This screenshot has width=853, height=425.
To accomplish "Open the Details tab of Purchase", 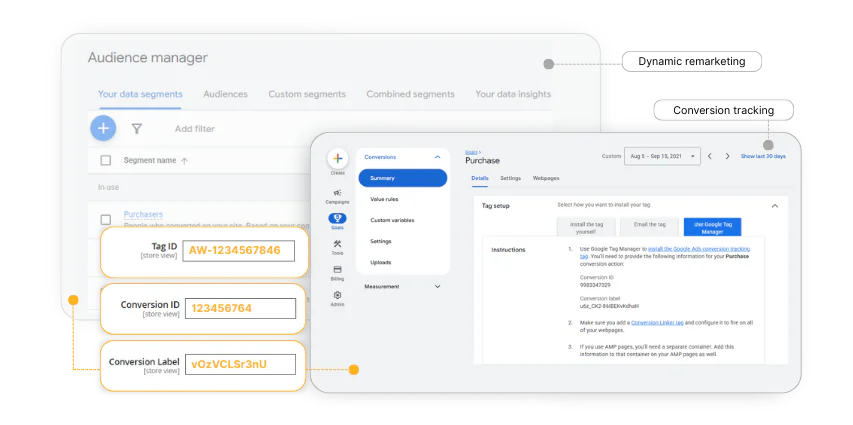I will pyautogui.click(x=480, y=178).
